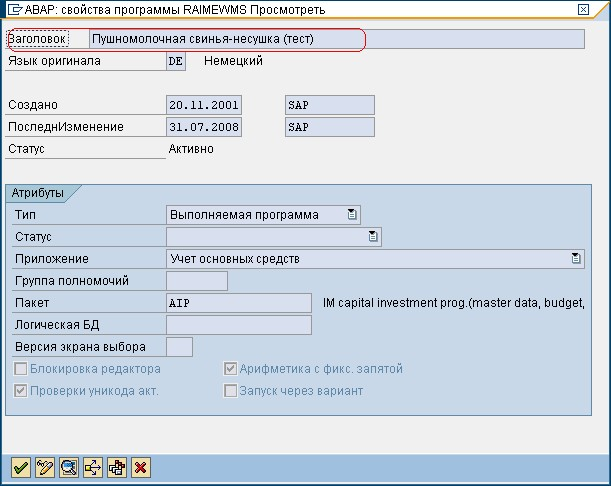Click the arrow-tree navigation icon in bottom toolbar
This screenshot has height=486, width=611.
(93, 467)
